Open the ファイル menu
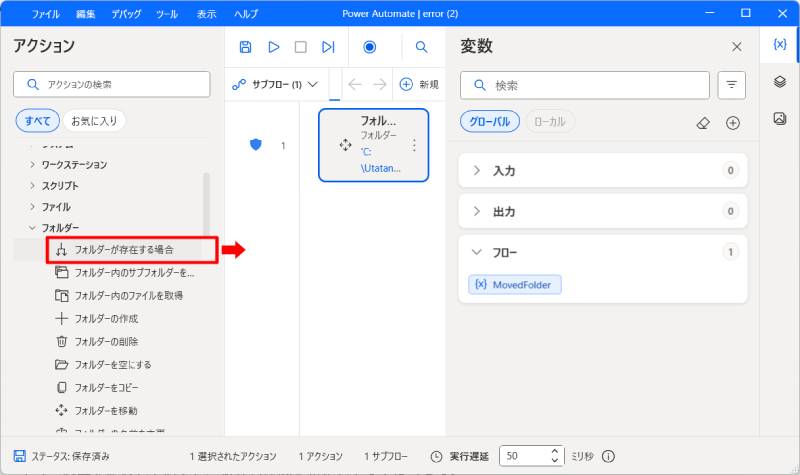The image size is (800, 475). 45,14
